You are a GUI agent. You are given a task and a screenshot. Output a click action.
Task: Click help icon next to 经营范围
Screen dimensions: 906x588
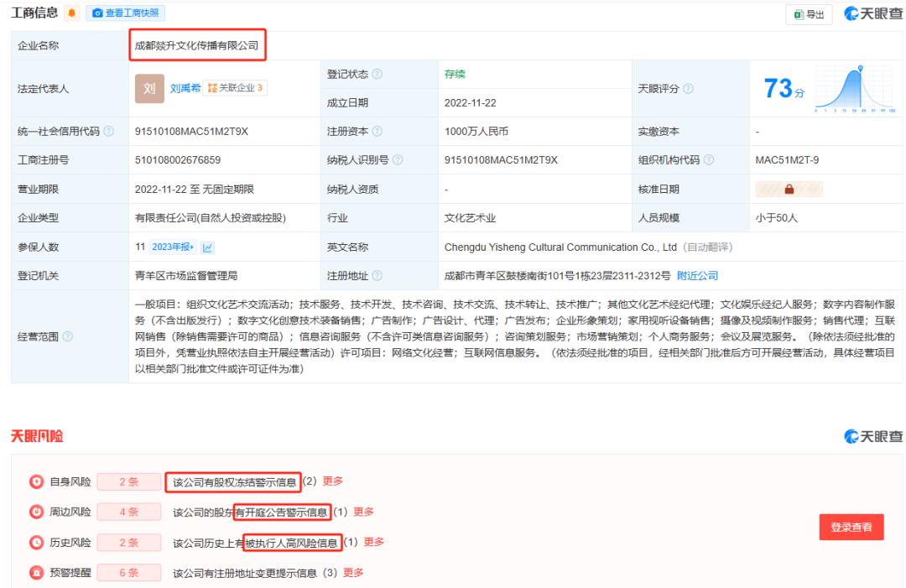tap(66, 337)
